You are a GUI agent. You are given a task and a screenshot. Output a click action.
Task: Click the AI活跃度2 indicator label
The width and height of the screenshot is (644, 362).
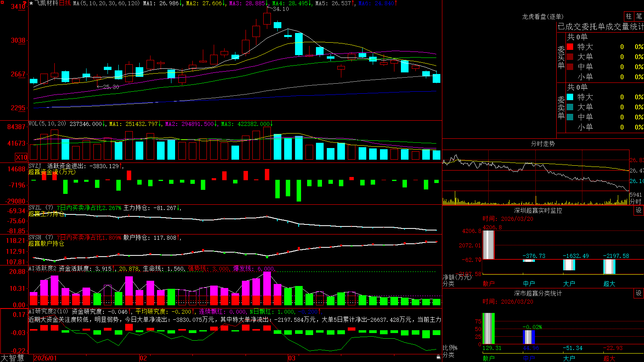pyautogui.click(x=43, y=269)
